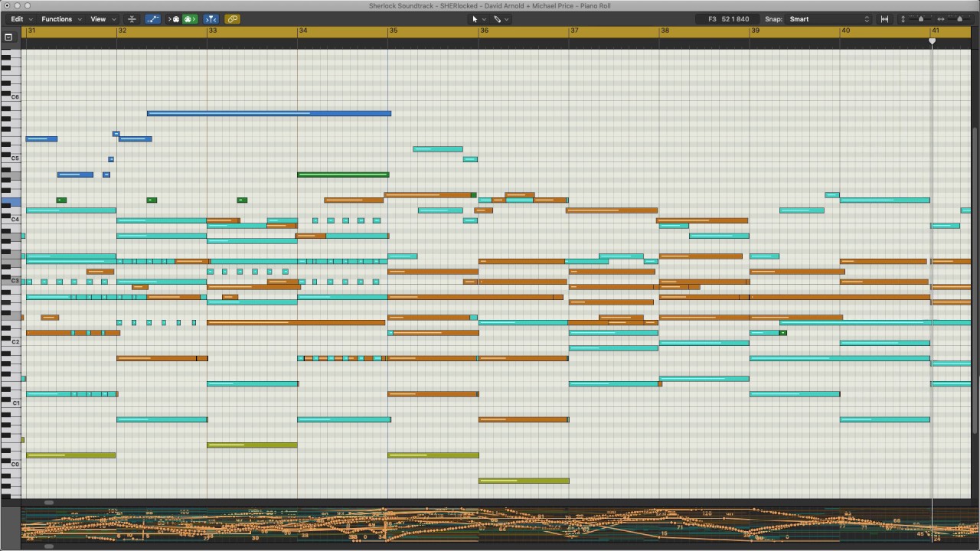
Task: Select the pointer tool icon
Action: (475, 19)
